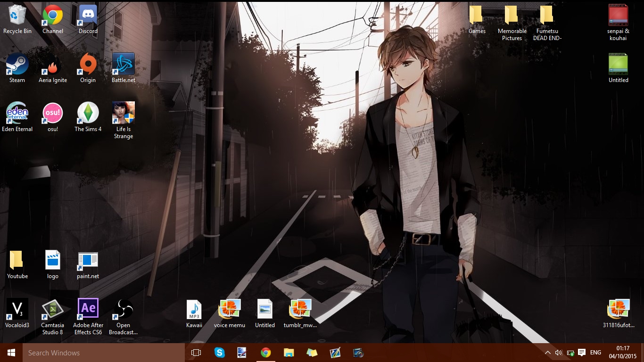Open the Action Center notifications
This screenshot has height=362, width=644.
click(582, 353)
